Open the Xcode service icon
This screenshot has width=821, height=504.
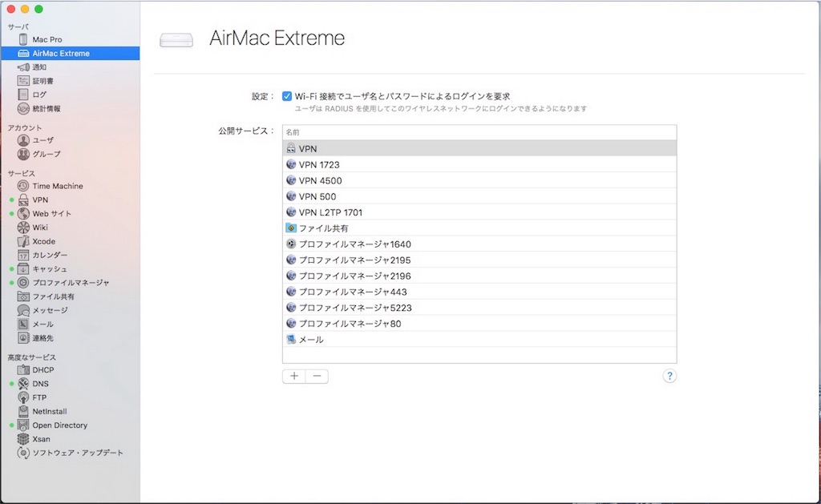click(x=23, y=241)
